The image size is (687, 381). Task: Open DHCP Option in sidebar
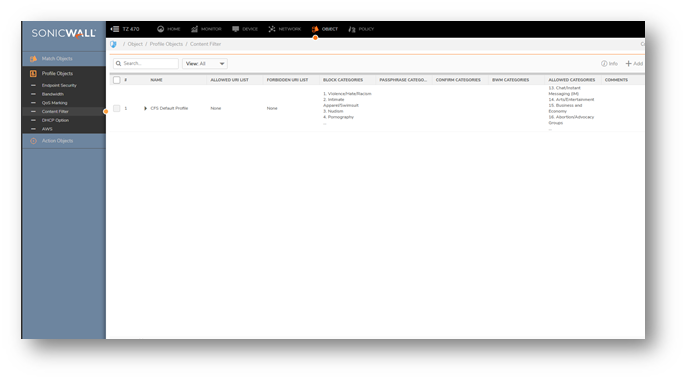[55, 120]
